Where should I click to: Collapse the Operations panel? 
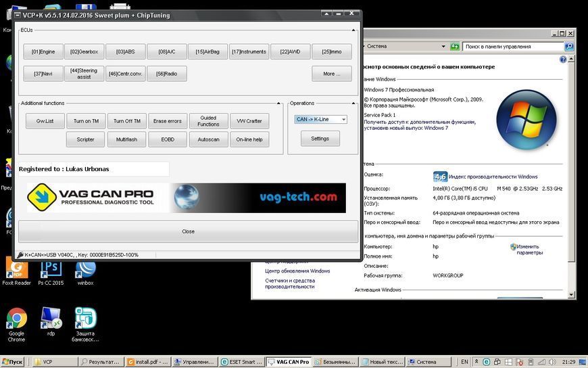point(353,103)
